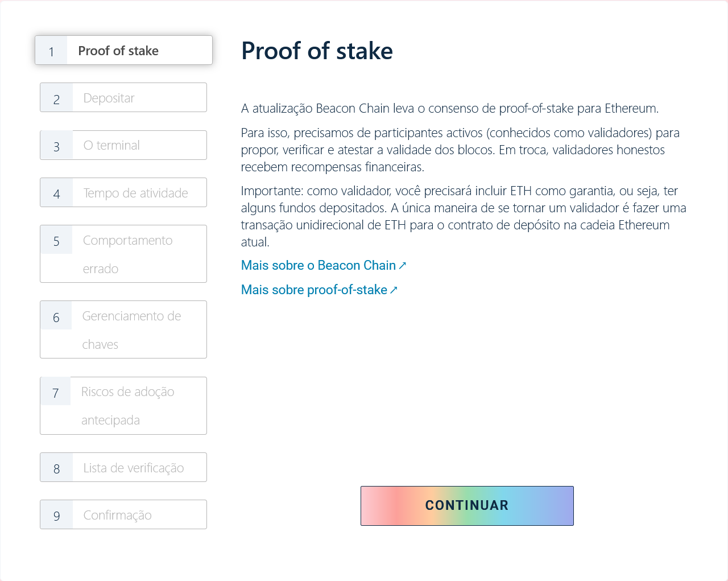Select step 5 Comportamento errado

[123, 254]
